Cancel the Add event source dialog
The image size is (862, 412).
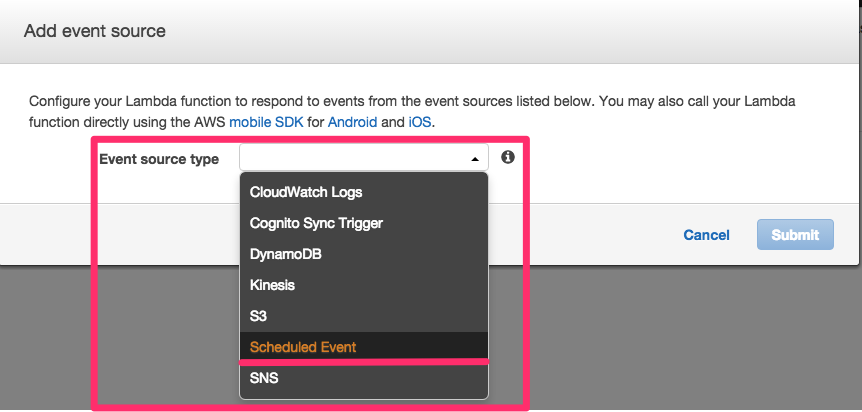tap(706, 235)
